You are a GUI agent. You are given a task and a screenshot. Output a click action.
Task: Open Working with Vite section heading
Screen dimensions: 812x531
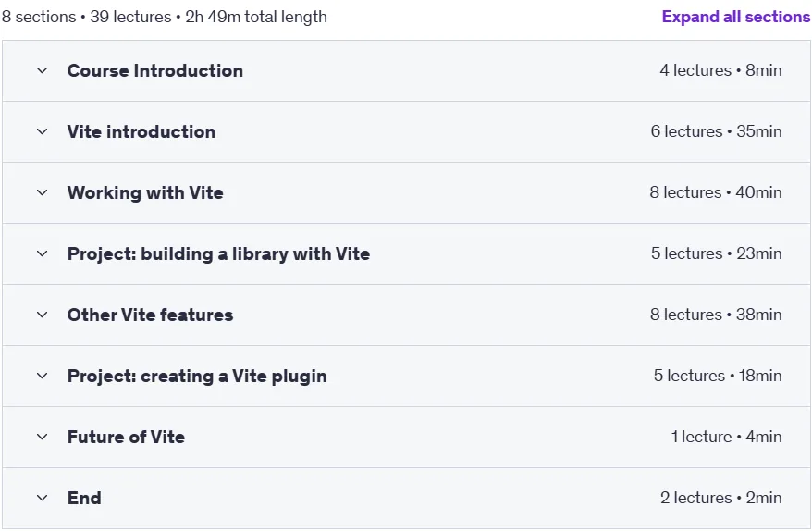click(145, 192)
